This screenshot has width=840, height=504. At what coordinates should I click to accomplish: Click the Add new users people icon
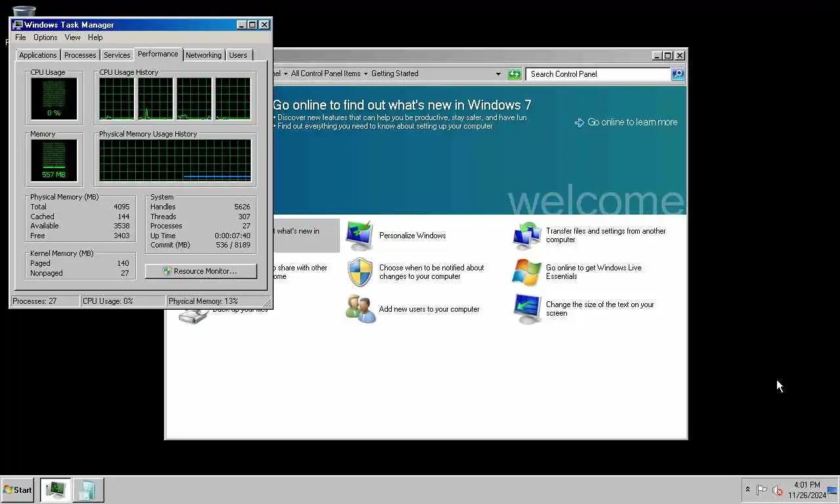tap(360, 309)
